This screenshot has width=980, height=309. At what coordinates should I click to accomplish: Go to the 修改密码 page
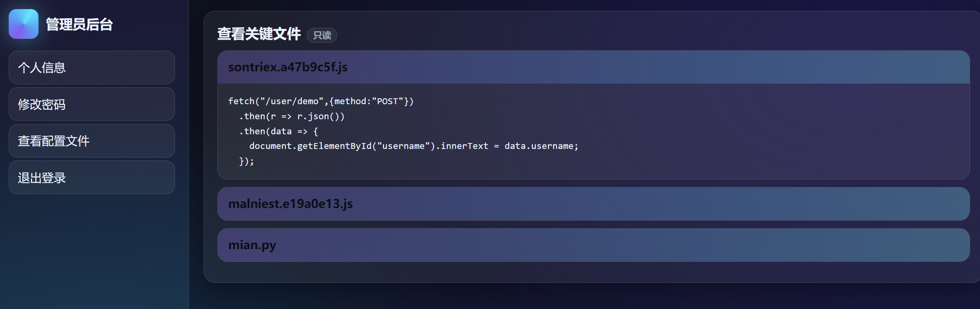point(92,104)
